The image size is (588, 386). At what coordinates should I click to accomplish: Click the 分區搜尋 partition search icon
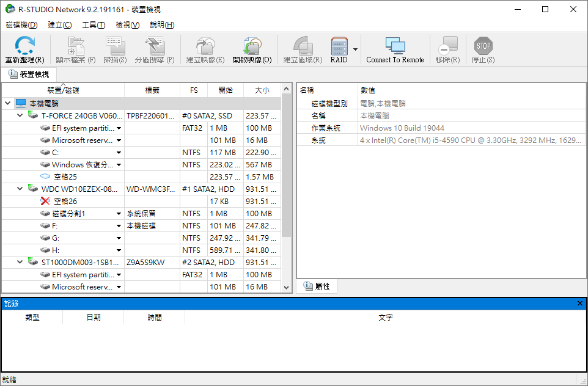pyautogui.click(x=155, y=46)
